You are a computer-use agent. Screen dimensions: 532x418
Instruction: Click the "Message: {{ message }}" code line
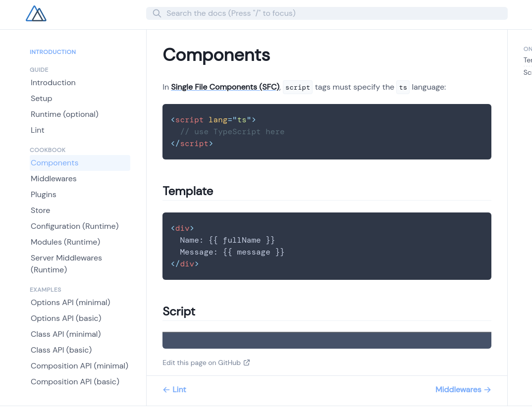click(232, 252)
